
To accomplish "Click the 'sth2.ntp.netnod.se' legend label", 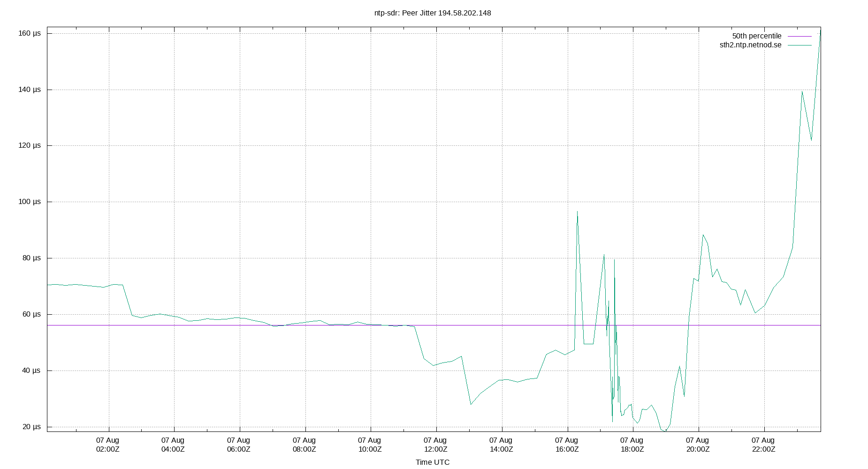I will (751, 45).
